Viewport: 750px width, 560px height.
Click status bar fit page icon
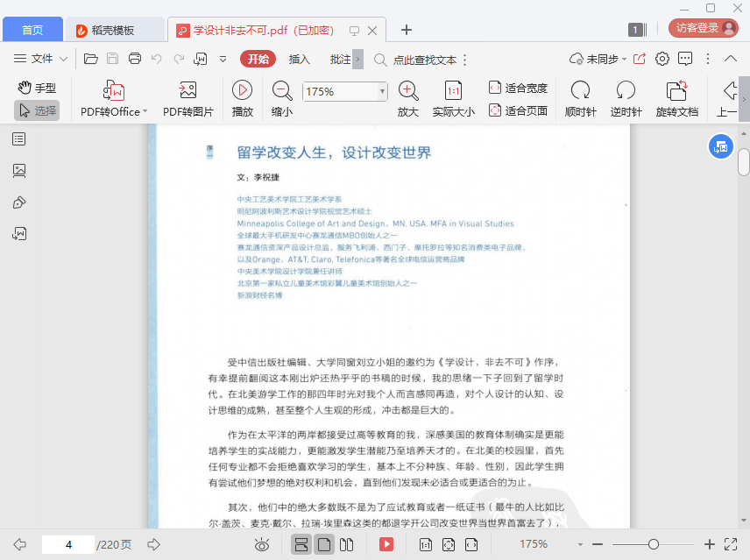point(449,544)
